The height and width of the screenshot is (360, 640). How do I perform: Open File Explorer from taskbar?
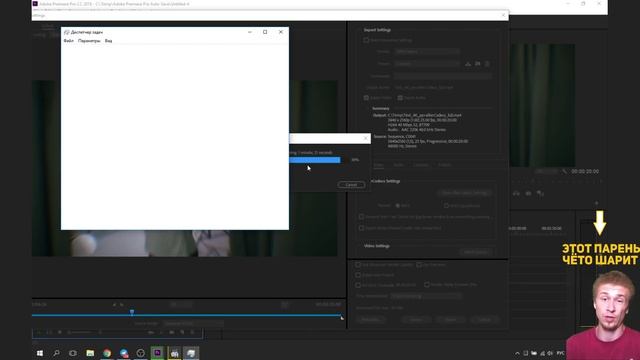(x=90, y=353)
